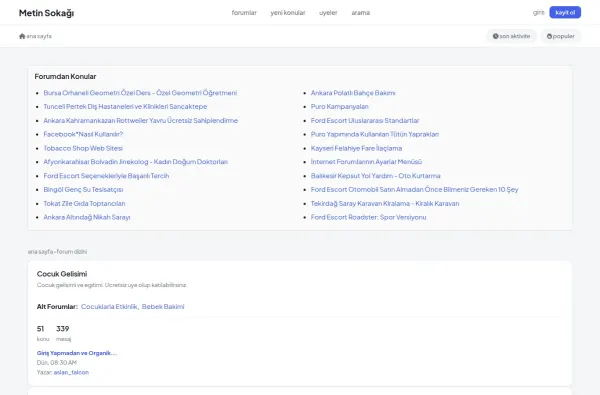Image resolution: width=600 pixels, height=395 pixels.
Task: Go to yeni konular in navigation
Action: point(288,13)
